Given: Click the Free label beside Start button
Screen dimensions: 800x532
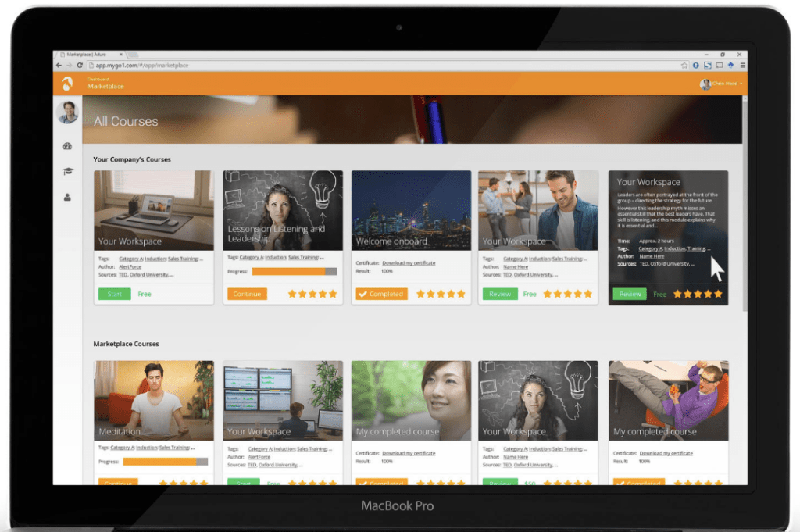Looking at the screenshot, I should (145, 295).
